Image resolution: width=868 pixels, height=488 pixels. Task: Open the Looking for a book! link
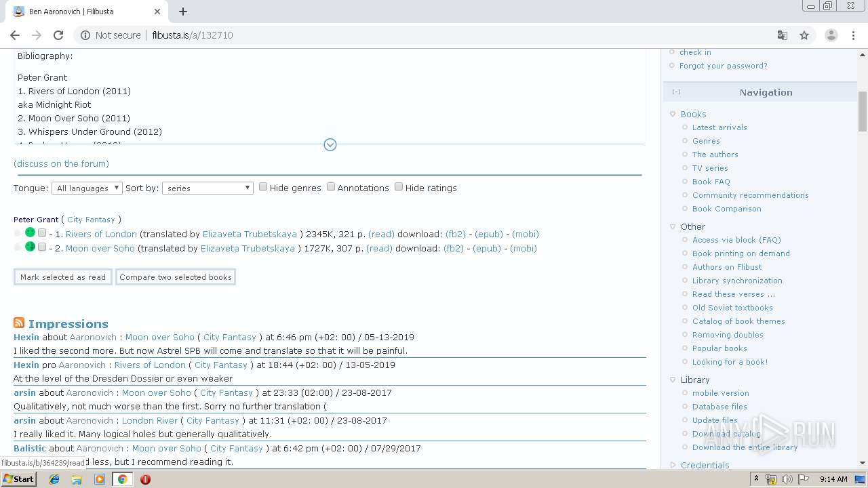coord(730,362)
